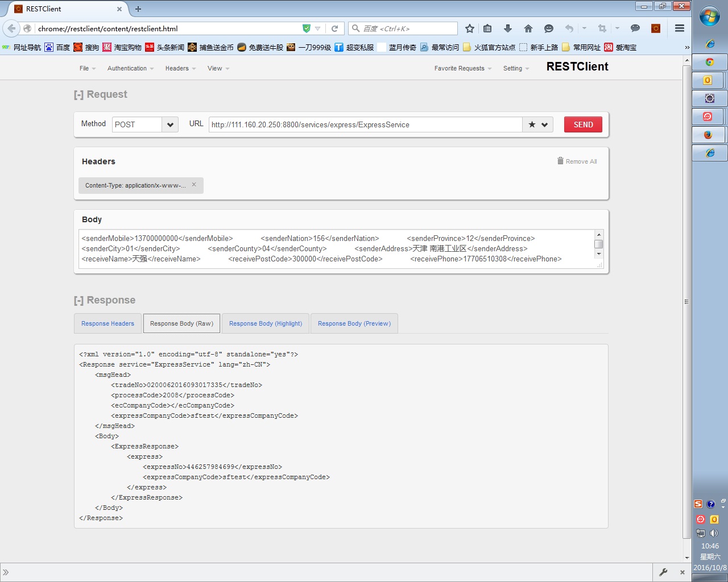Switch to Response Body (Raw) tab
Viewport: 728px width, 582px height.
(x=181, y=323)
